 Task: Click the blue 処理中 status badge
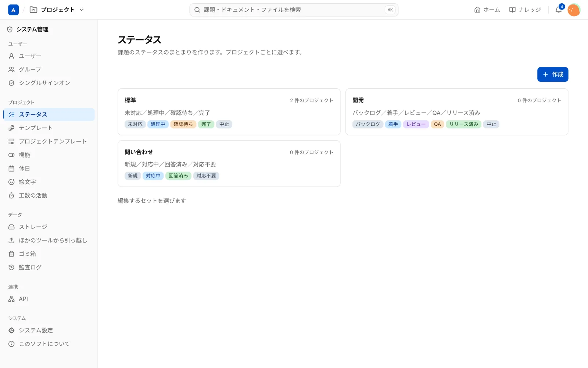(x=158, y=124)
